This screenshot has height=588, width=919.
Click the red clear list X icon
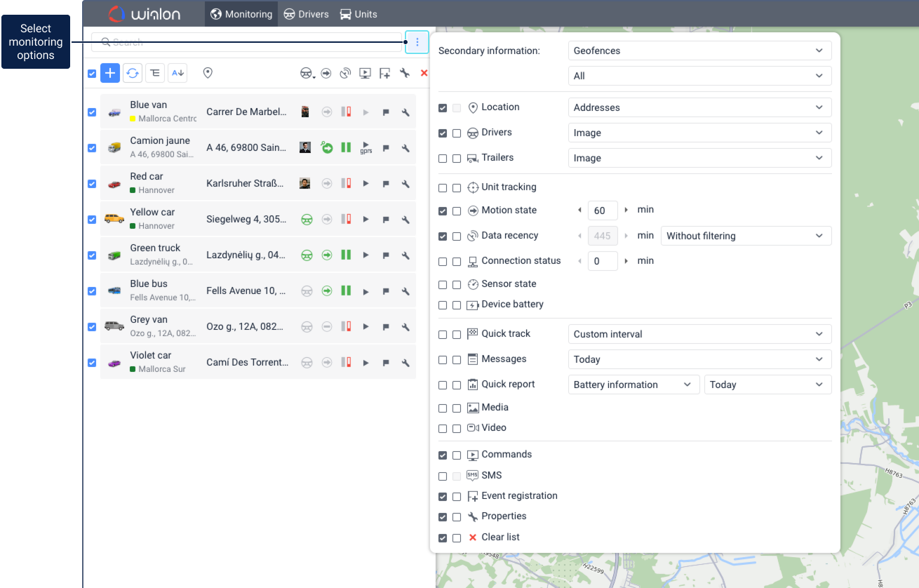424,73
